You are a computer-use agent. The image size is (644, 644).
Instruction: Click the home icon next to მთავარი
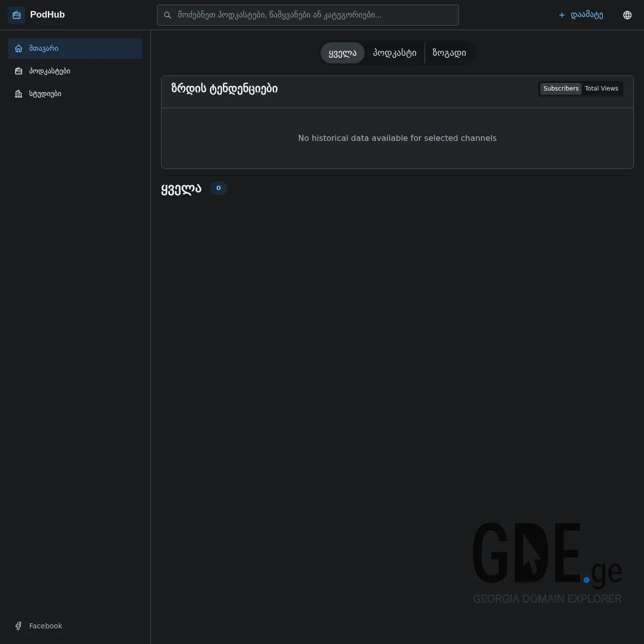19,48
